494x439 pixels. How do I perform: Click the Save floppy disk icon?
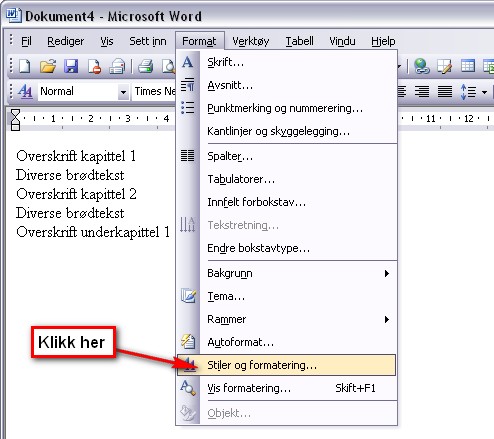click(x=71, y=66)
